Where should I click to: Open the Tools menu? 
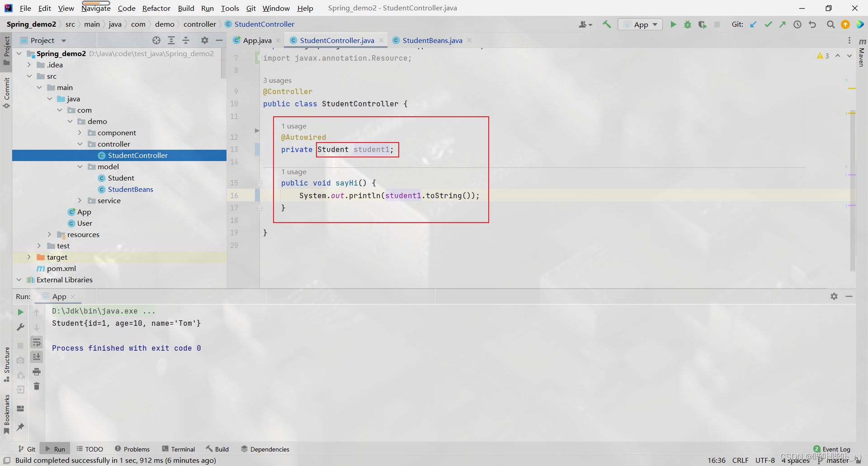pyautogui.click(x=230, y=8)
